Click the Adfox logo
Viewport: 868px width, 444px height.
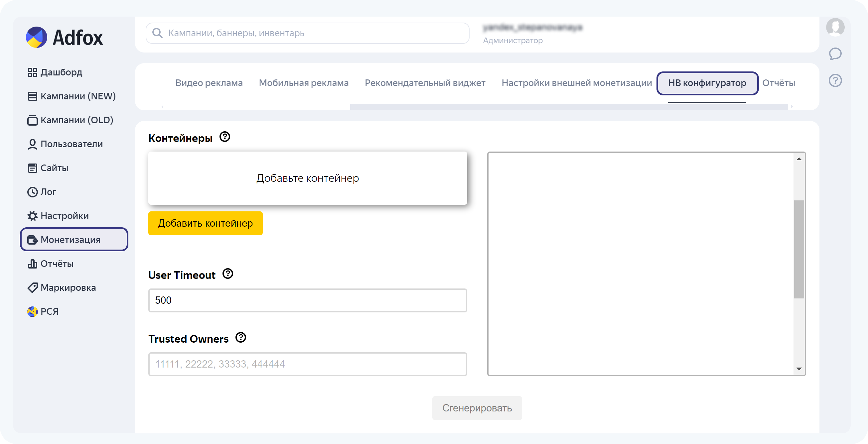65,37
